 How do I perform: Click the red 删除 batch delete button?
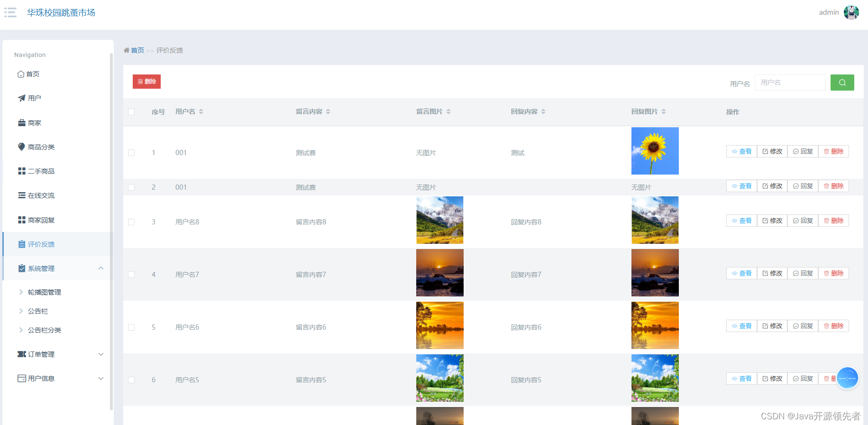146,82
